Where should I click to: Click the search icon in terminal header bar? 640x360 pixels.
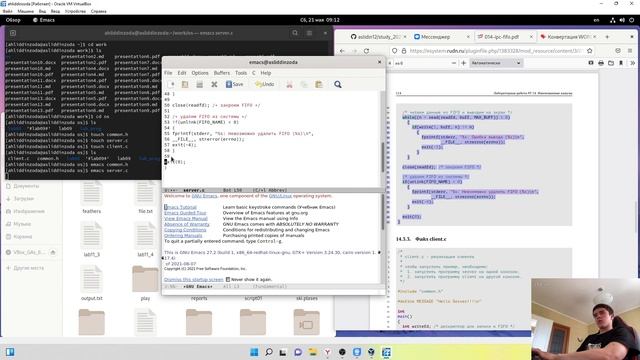[x=295, y=33]
